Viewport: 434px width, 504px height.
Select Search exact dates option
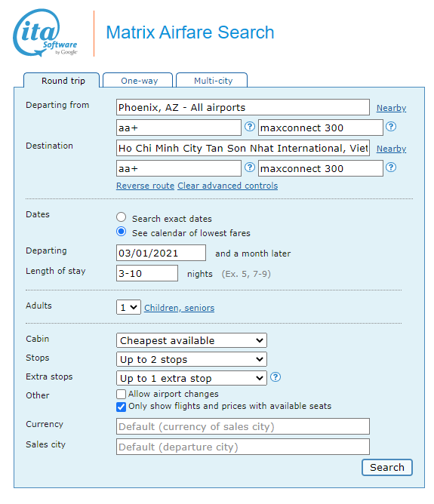[122, 217]
